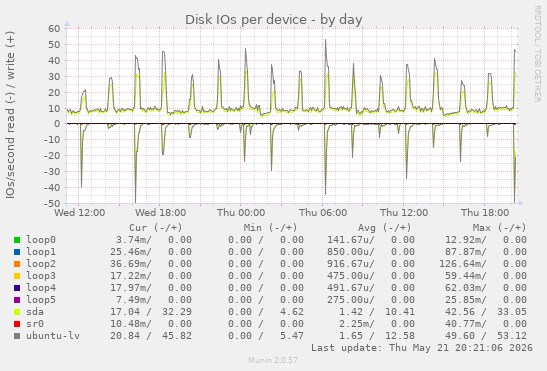Click the 'ubuntu-lv' legend label
The width and height of the screenshot is (547, 371).
pos(53,336)
